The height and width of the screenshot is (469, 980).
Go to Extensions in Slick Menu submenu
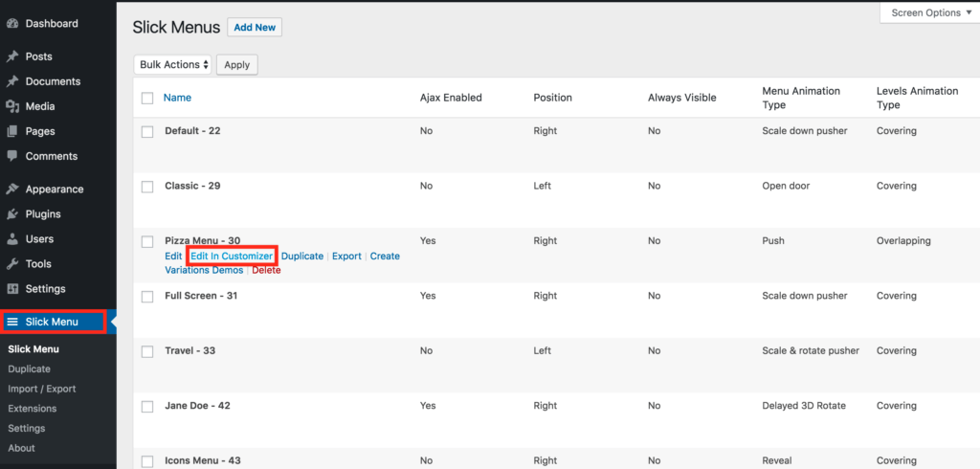(x=33, y=409)
